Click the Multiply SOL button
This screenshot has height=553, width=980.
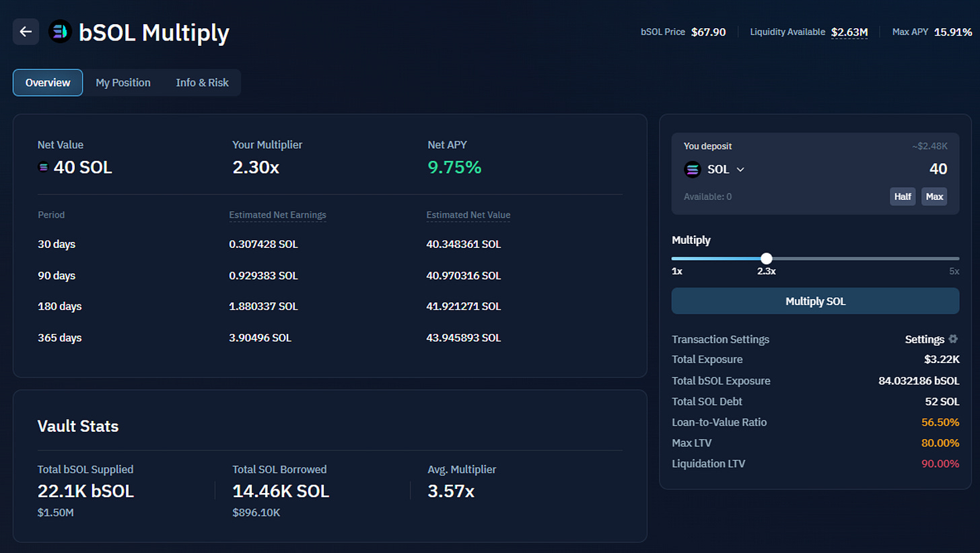[x=815, y=301]
